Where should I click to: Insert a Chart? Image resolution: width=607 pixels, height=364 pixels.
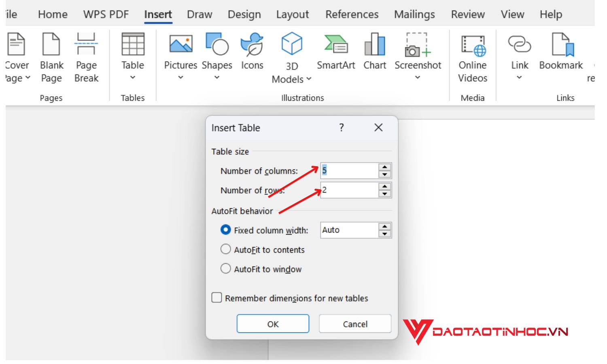375,51
